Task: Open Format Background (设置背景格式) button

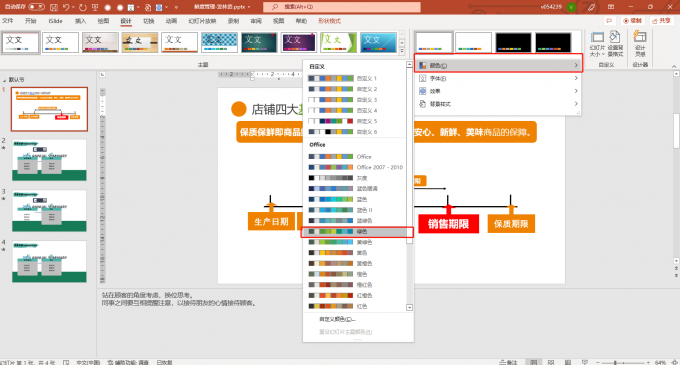Action: 615,44
